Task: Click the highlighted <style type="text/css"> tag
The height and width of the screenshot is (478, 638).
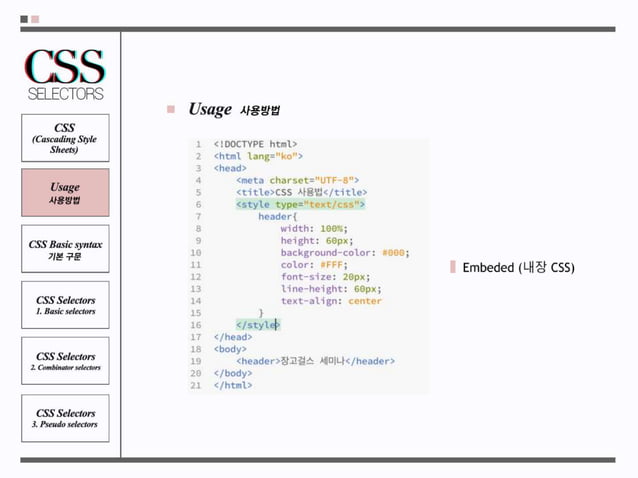Action: coord(300,204)
